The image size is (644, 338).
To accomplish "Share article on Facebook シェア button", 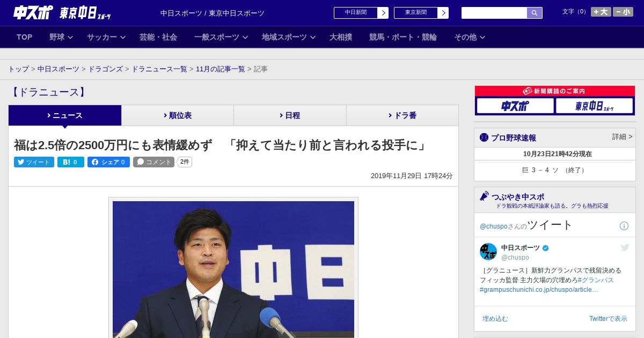I will click(108, 162).
